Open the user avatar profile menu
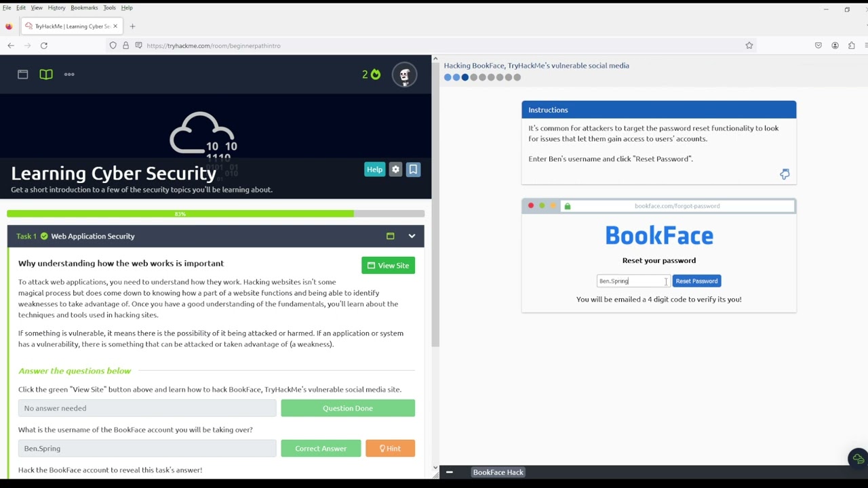Viewport: 868px width, 488px height. point(405,75)
